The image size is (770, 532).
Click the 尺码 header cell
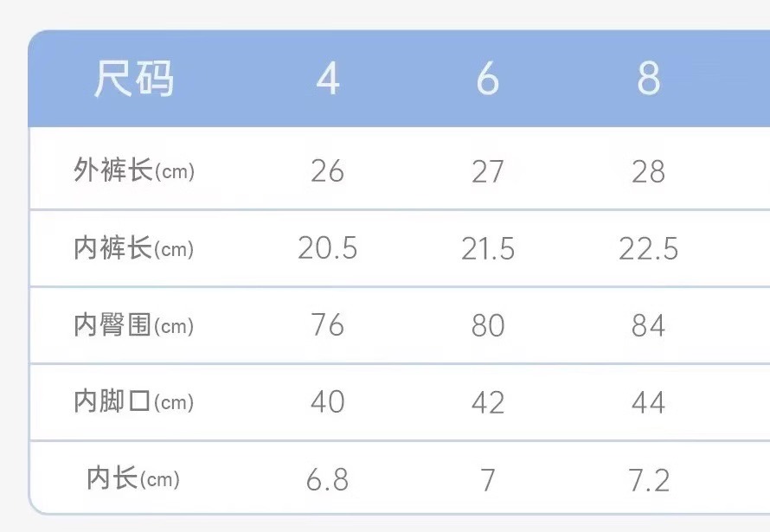(x=133, y=80)
